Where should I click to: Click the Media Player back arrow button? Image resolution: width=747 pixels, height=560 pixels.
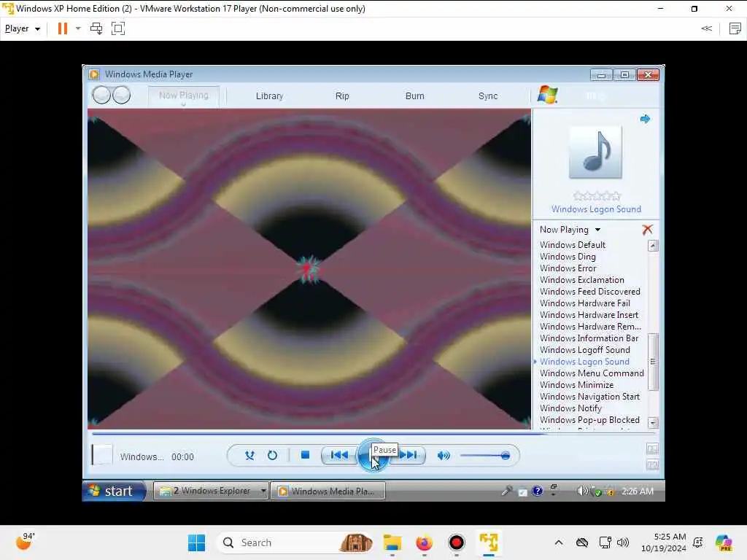click(x=101, y=95)
